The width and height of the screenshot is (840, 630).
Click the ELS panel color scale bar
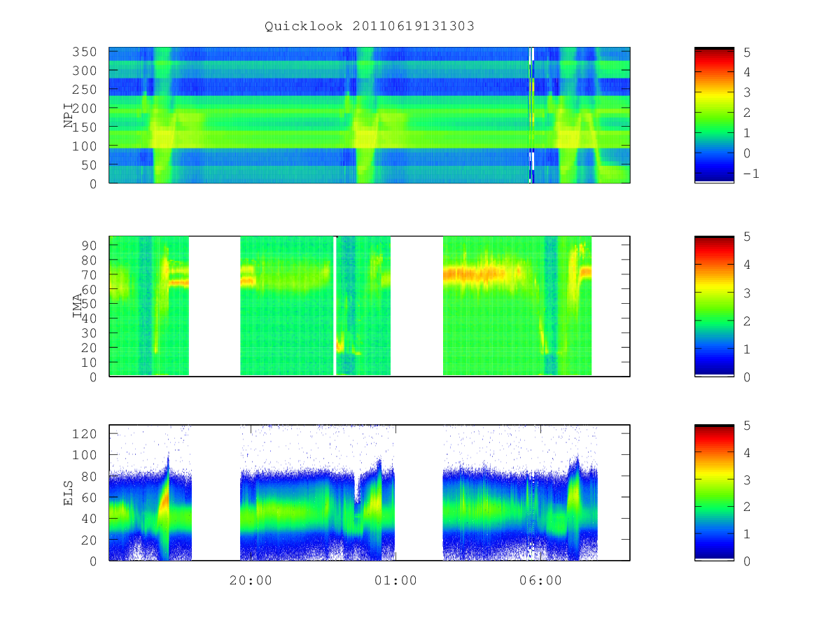coord(714,493)
